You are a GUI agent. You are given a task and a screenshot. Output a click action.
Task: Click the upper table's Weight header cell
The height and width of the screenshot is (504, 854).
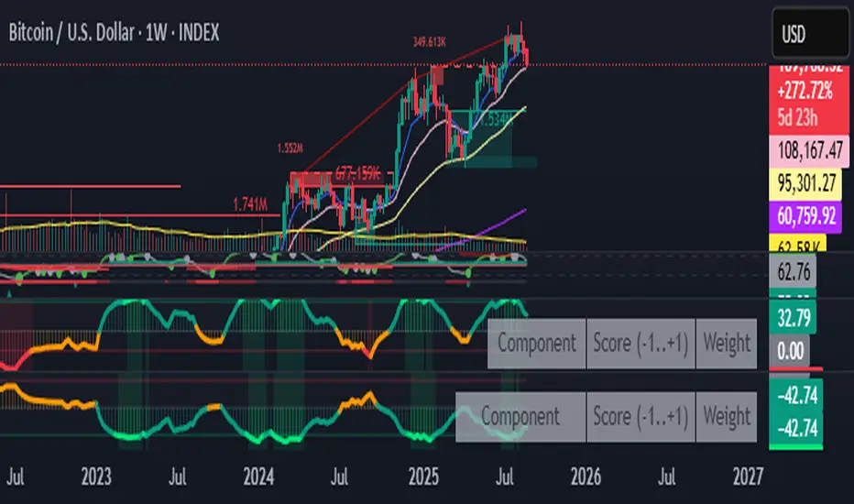[x=727, y=344]
